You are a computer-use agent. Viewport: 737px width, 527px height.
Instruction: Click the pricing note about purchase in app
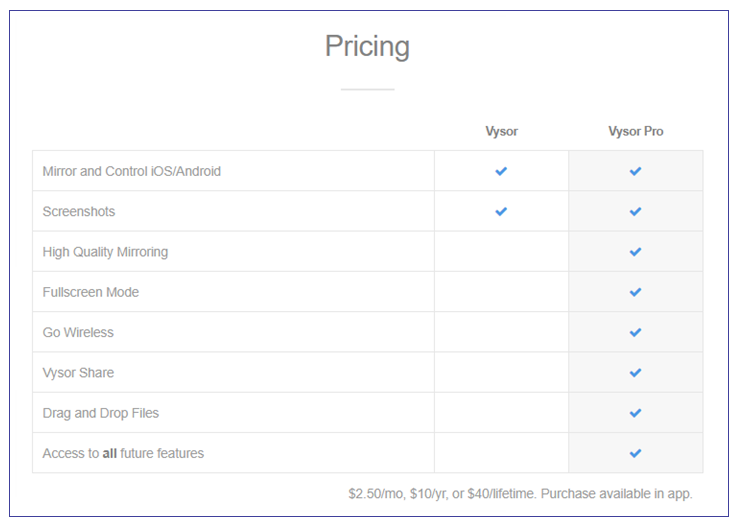pos(520,493)
